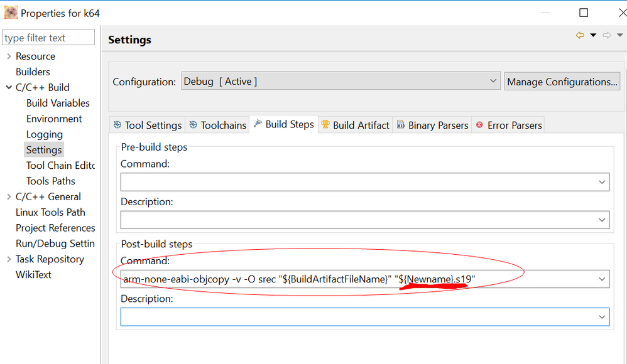Open the Pre-build Description dropdown arrow
This screenshot has height=364, width=627.
(x=602, y=220)
